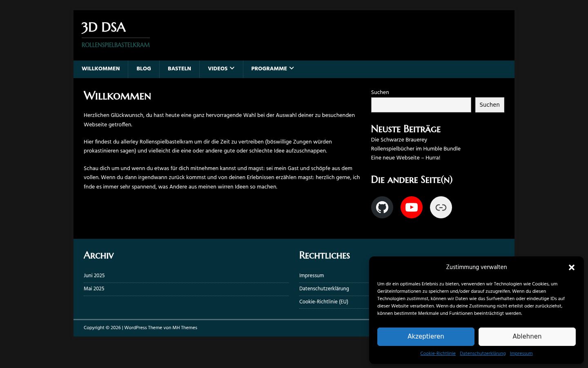Image resolution: width=588 pixels, height=368 pixels.
Task: Click the Neuste Beiträge heading
Action: click(406, 129)
